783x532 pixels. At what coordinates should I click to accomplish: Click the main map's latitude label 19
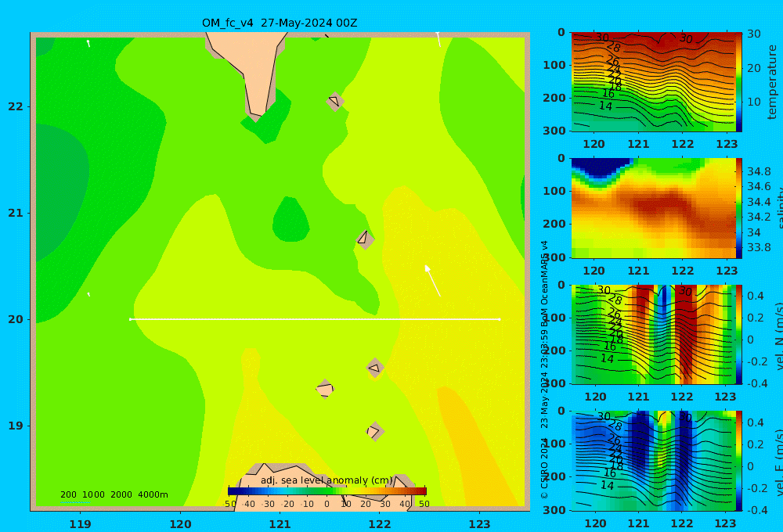16,426
